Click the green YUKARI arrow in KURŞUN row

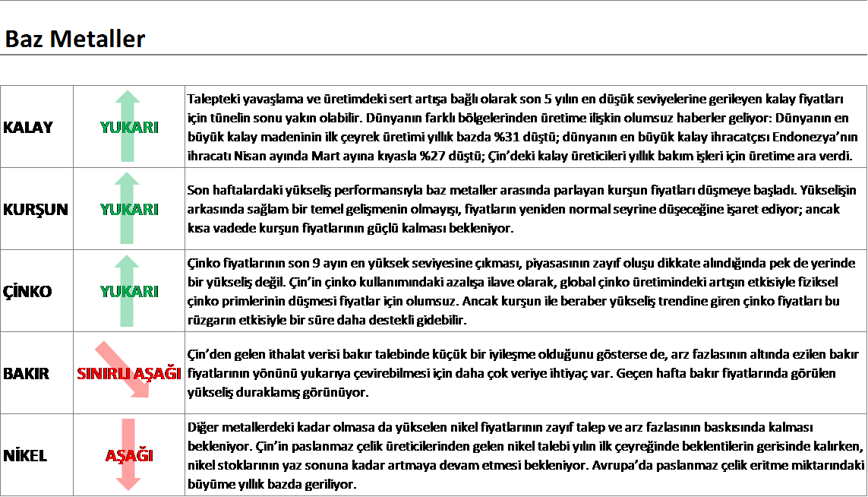pyautogui.click(x=128, y=208)
